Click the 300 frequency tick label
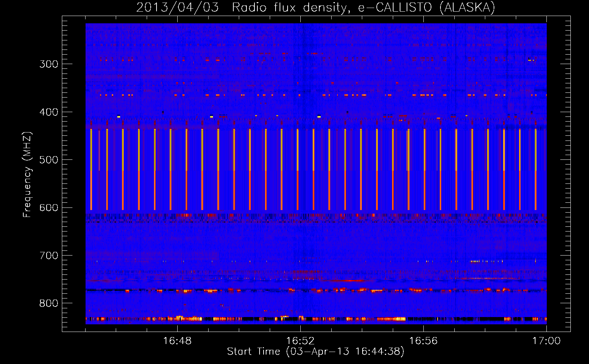The width and height of the screenshot is (589, 364). tap(49, 64)
